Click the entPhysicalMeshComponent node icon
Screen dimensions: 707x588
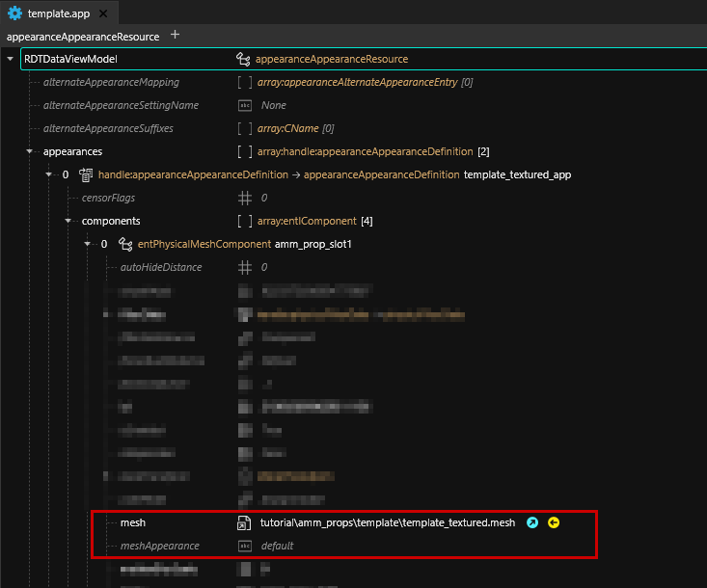[125, 244]
